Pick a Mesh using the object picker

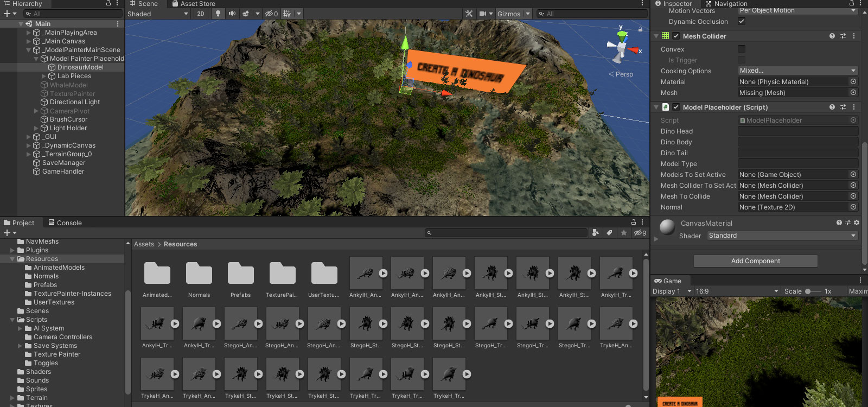pos(853,93)
